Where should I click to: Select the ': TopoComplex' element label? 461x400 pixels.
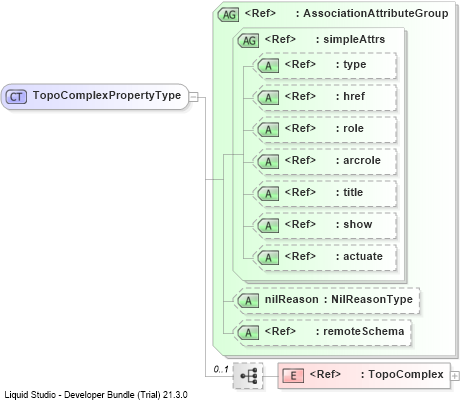point(402,375)
